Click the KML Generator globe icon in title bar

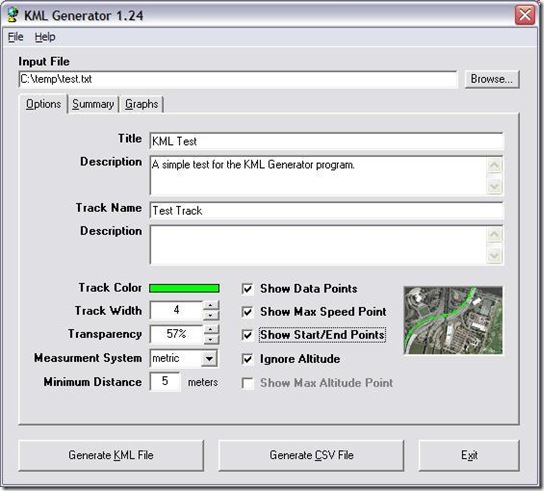[x=13, y=15]
